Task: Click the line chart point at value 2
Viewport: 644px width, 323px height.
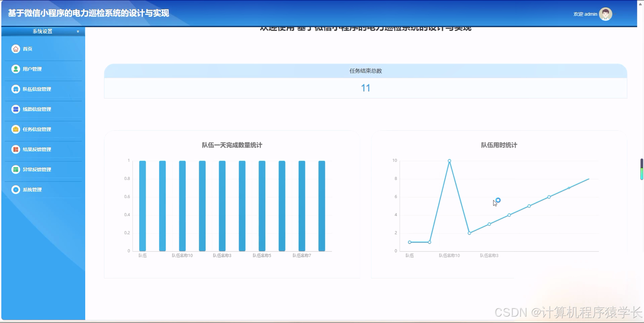Action: tap(469, 233)
